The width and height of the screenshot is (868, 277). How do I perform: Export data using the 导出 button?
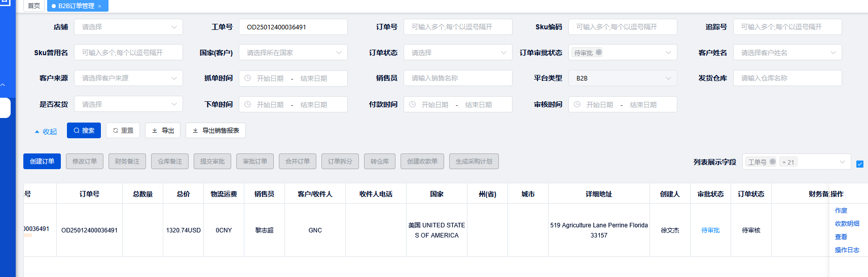click(x=163, y=130)
